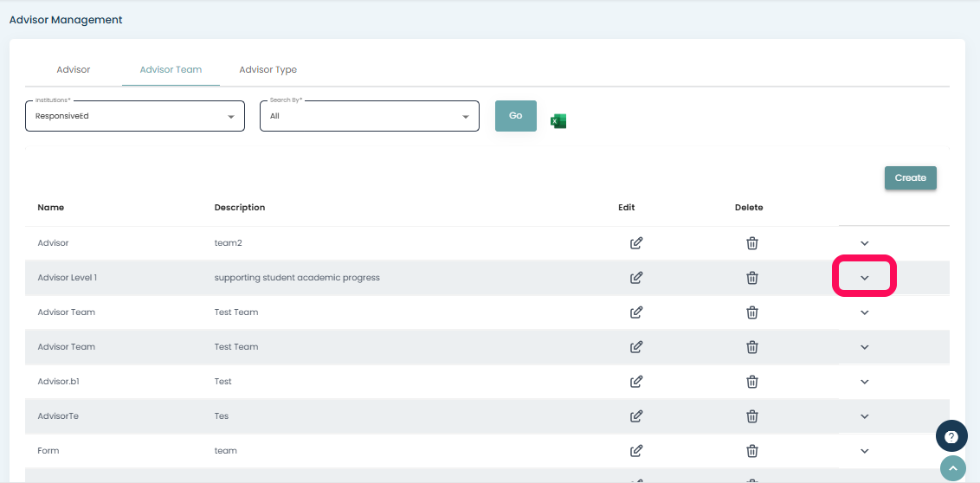Export the list using Excel icon
Screen dimensions: 980x483
coord(558,121)
